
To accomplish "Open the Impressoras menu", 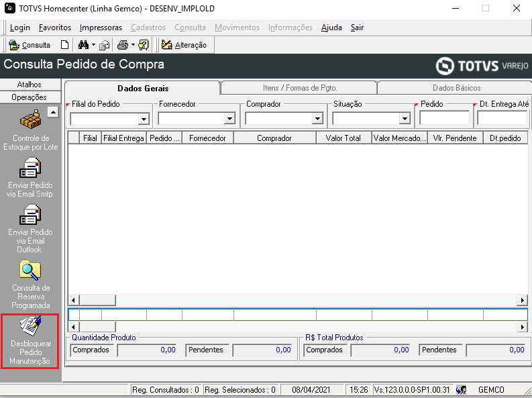I will [101, 28].
